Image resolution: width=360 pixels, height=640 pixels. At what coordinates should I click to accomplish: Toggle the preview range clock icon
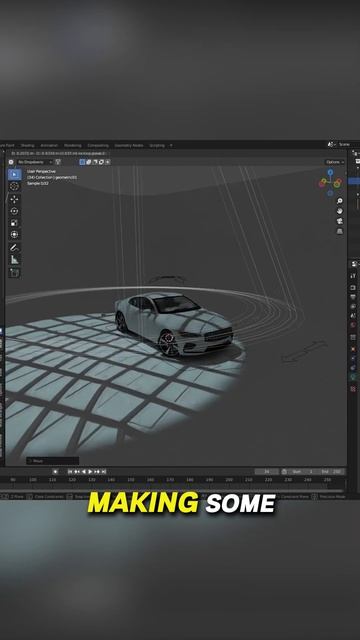coord(284,471)
